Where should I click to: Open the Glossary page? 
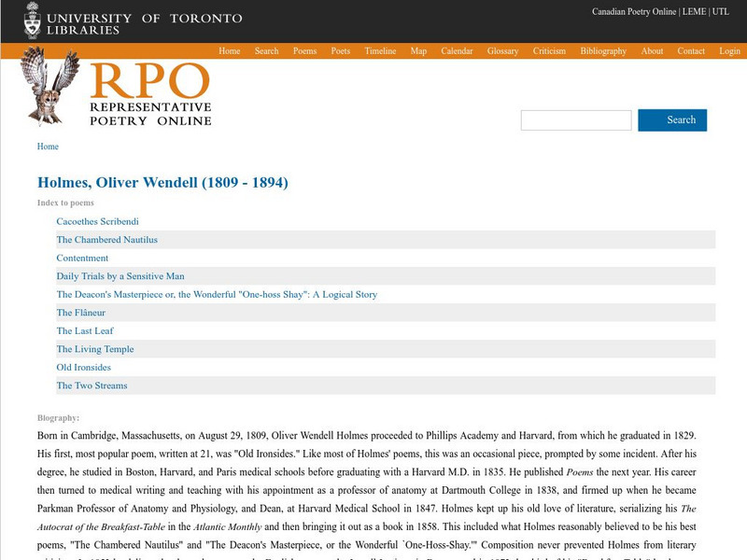[x=502, y=51]
